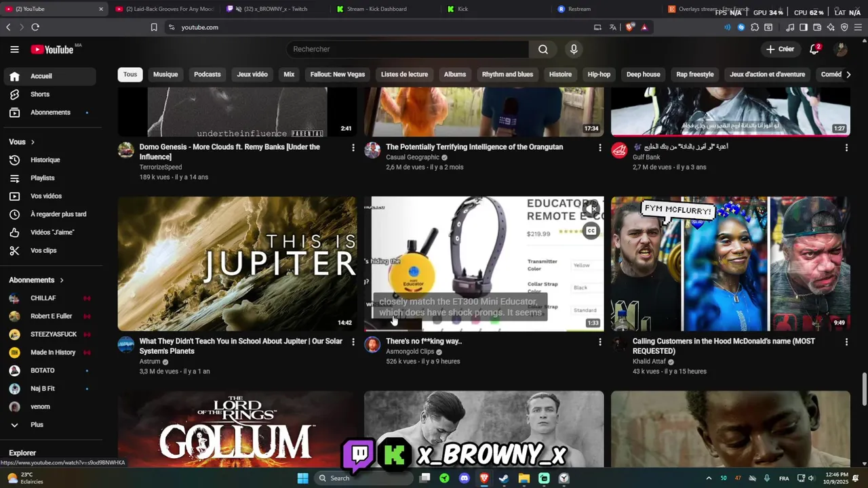Screen dimensions: 868x488
Task: Open the notifications bell
Action: pos(814,49)
